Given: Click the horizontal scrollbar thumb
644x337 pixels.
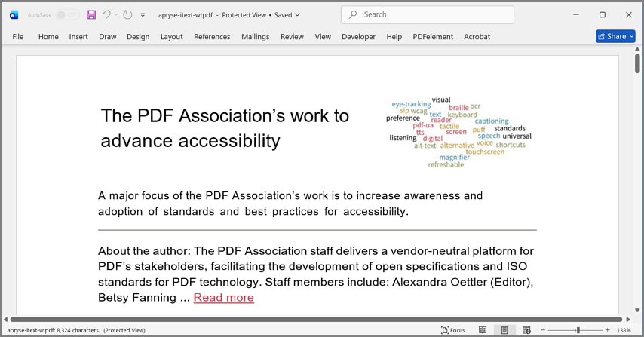Looking at the screenshot, I should pyautogui.click(x=316, y=319).
